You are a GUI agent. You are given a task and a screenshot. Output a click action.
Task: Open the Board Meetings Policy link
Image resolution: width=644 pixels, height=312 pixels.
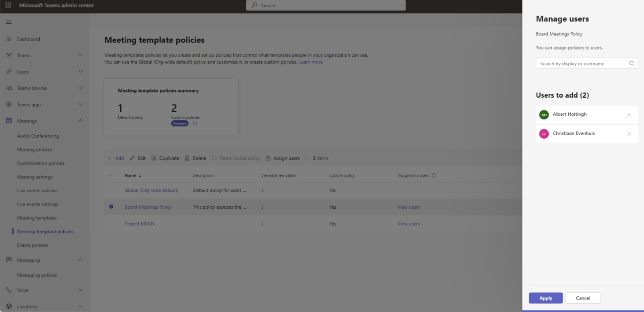coord(148,207)
